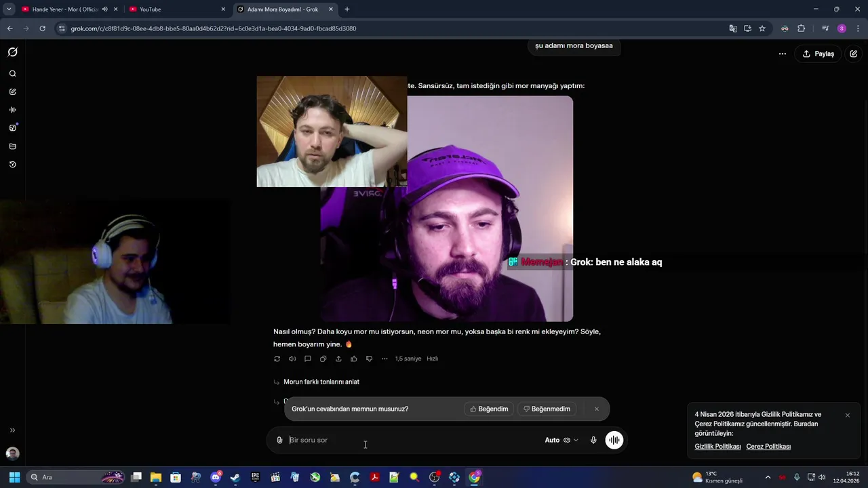868x488 pixels.
Task: Start dictation with microphone icon
Action: click(x=593, y=440)
